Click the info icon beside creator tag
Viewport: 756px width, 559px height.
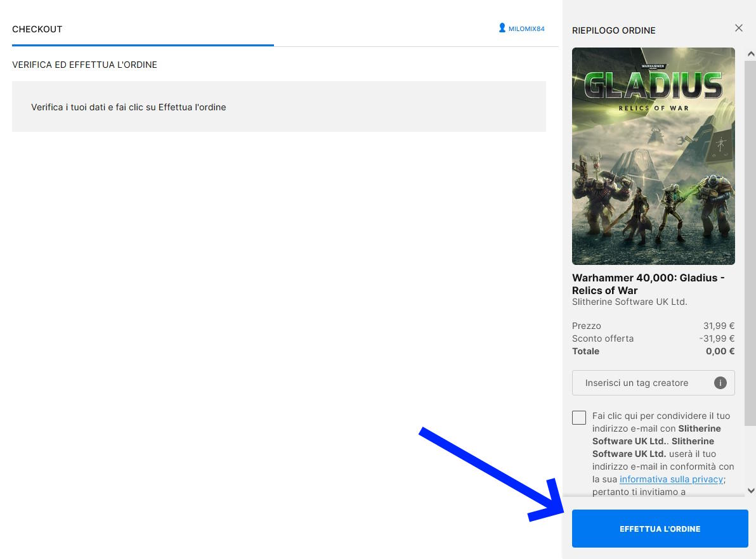(720, 383)
